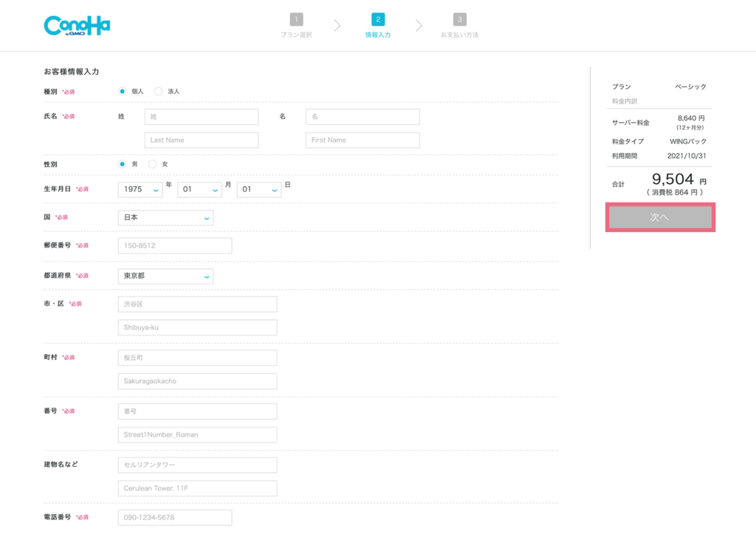Viewport: 756px width, 549px height.
Task: Choose 男 gender option
Action: click(123, 164)
